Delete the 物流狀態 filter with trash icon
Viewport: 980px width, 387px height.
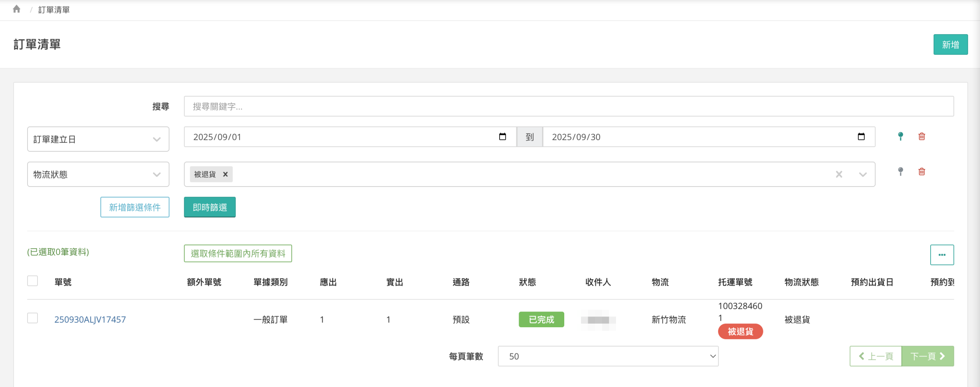pyautogui.click(x=921, y=172)
